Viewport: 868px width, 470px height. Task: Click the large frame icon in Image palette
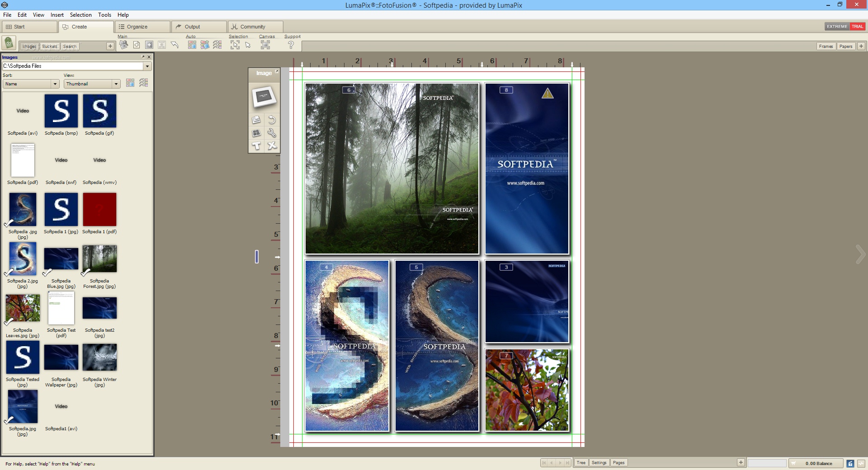coord(264,97)
